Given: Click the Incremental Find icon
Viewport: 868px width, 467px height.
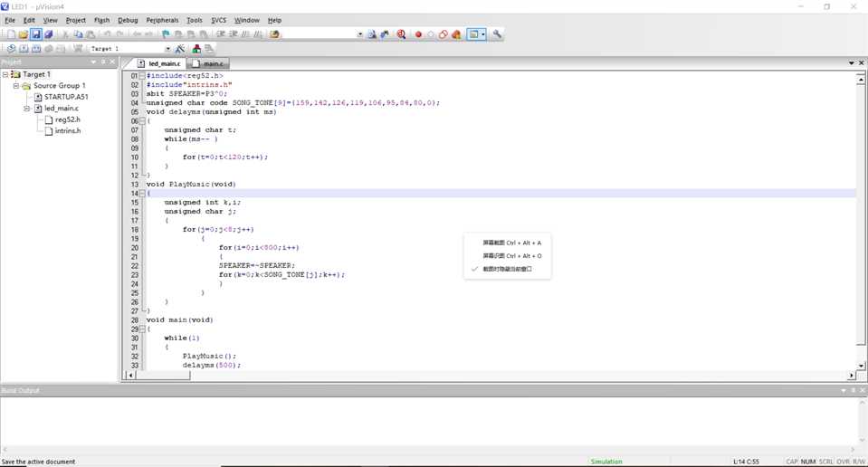Looking at the screenshot, I should coord(385,34).
